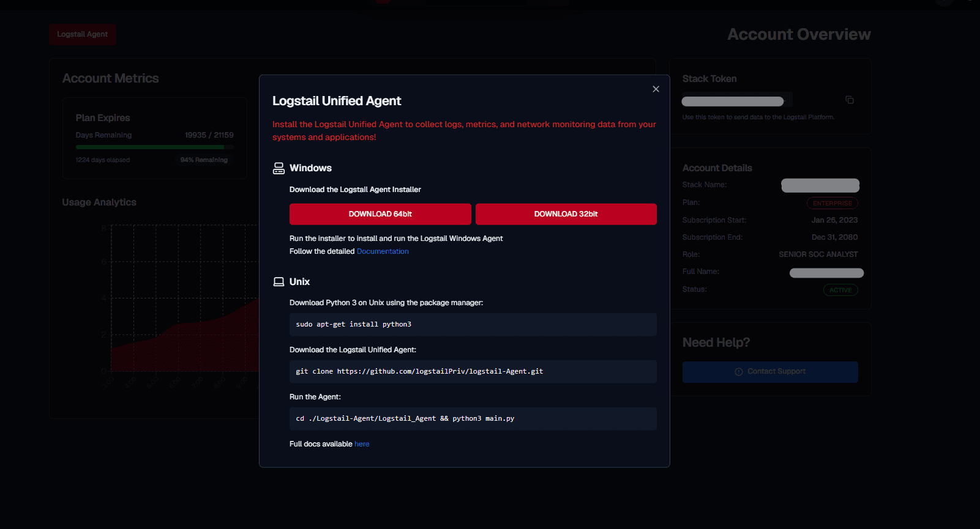Copy the Stack Token with copy icon
The height and width of the screenshot is (529, 980).
pyautogui.click(x=850, y=100)
